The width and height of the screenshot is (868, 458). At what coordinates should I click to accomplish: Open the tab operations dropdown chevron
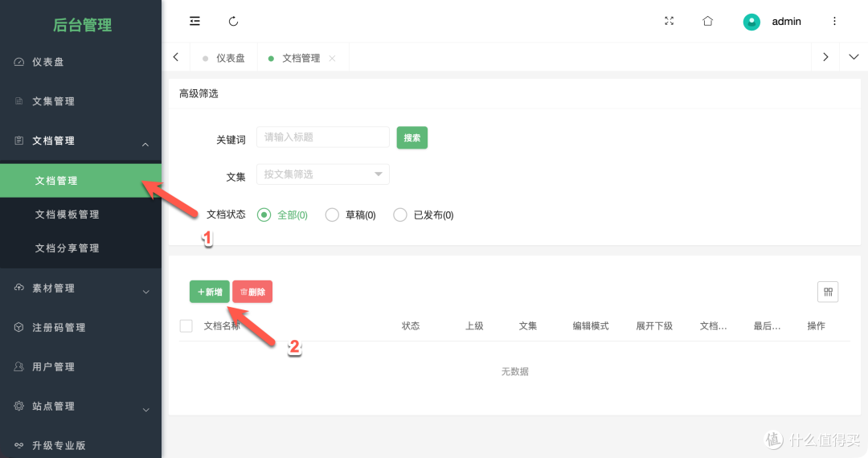[x=854, y=57]
